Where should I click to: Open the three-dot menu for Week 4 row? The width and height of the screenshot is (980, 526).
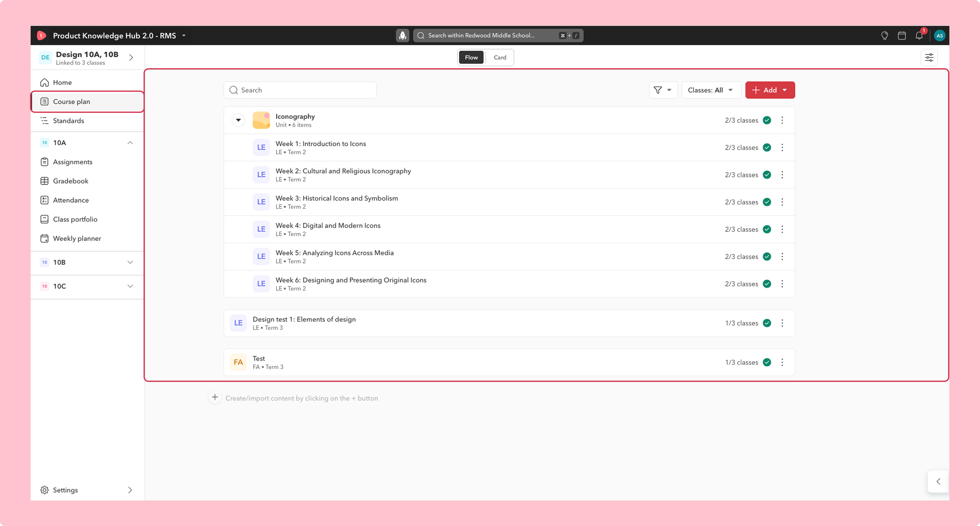(782, 229)
